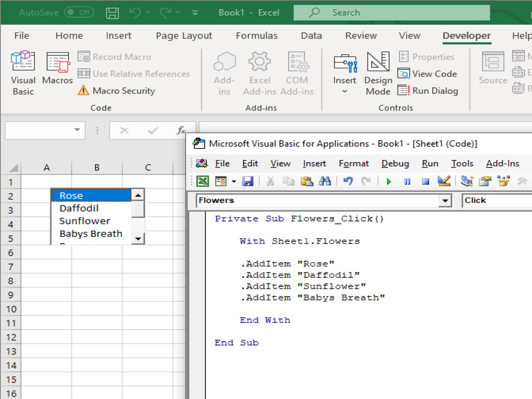Switch to the Data ribbon tab
532x399 pixels.
click(x=311, y=36)
